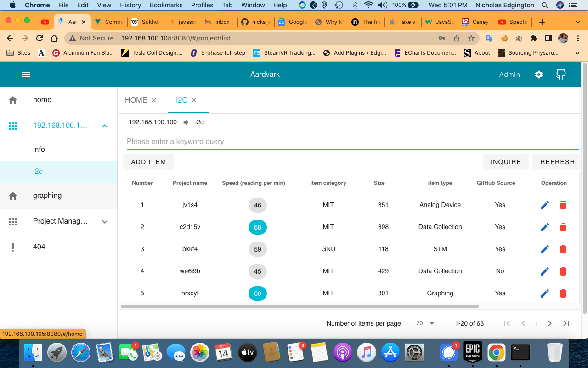Open the items per page dropdown
This screenshot has height=368, width=588.
pos(426,323)
